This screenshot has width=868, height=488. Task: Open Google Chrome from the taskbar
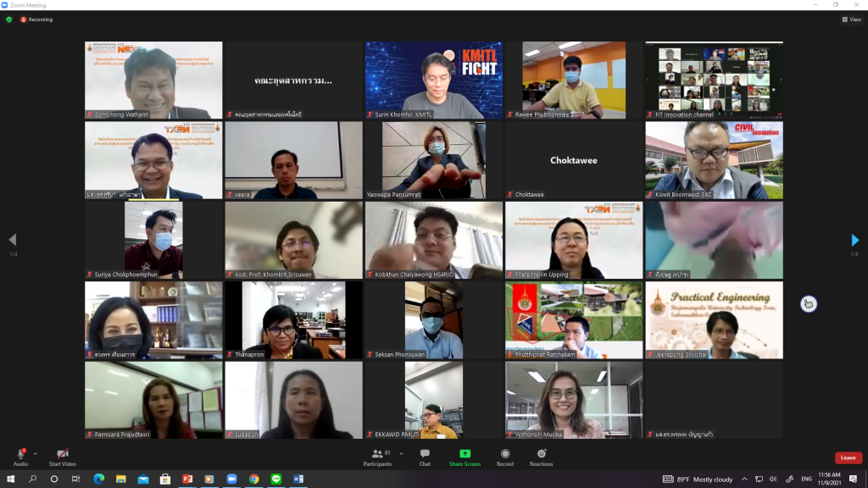pyautogui.click(x=253, y=480)
